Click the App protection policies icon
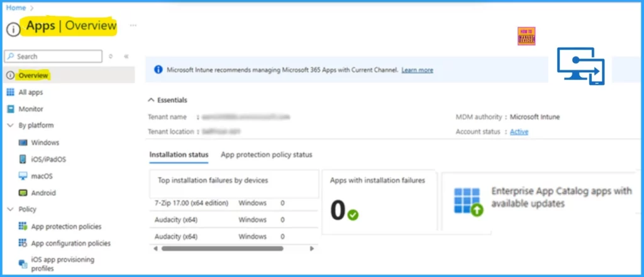Viewport: 644px width, 277px height. pos(23,227)
